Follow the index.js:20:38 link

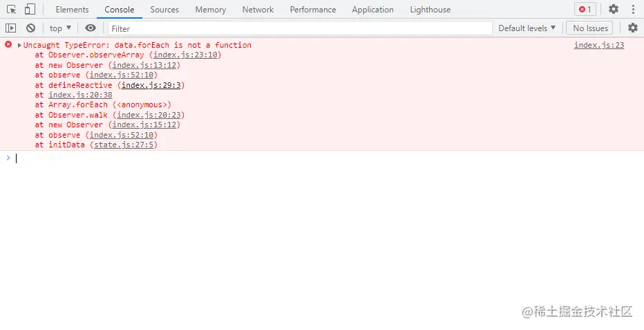pyautogui.click(x=80, y=95)
